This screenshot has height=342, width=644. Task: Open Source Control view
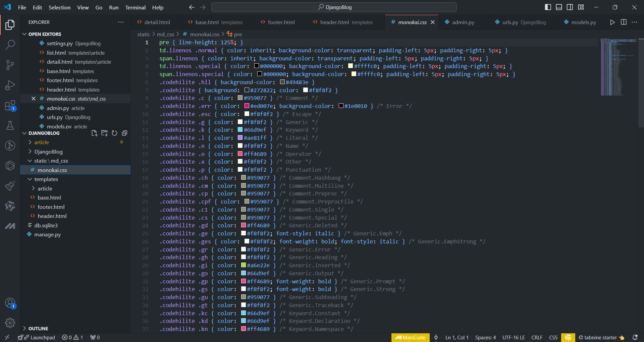(x=10, y=65)
